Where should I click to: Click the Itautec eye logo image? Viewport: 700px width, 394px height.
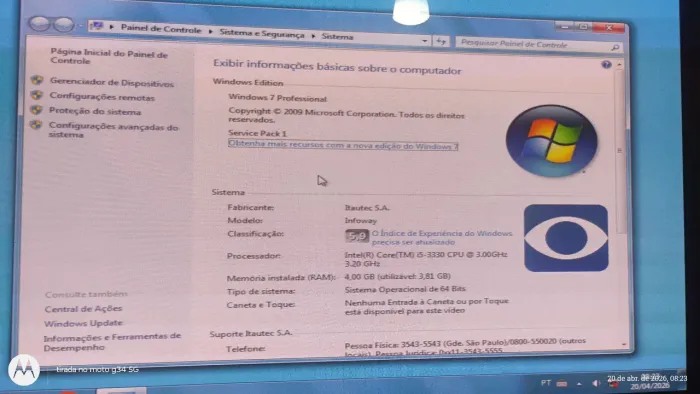(566, 238)
